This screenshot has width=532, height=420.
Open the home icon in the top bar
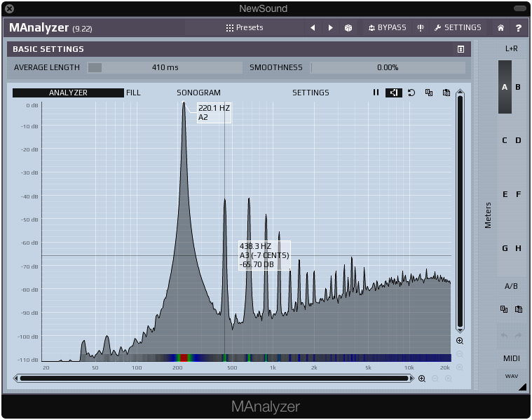tap(500, 28)
